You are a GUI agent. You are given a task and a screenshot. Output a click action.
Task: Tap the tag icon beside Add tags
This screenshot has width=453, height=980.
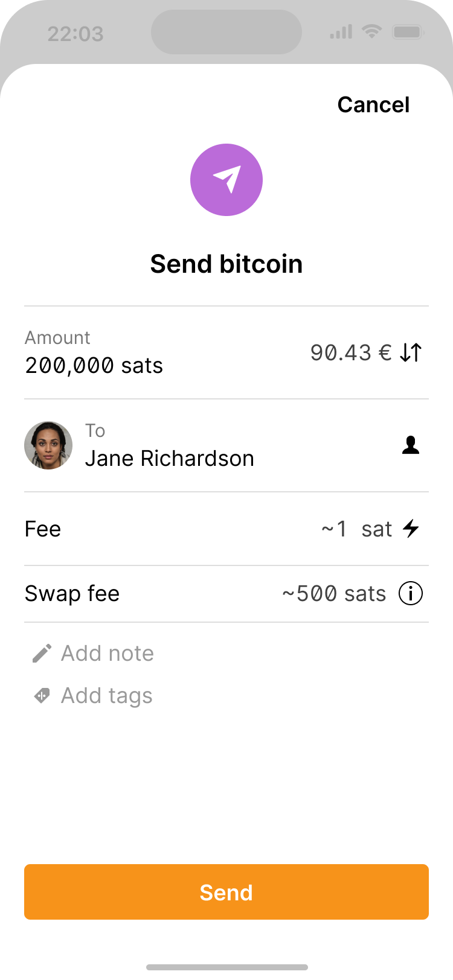pos(42,696)
